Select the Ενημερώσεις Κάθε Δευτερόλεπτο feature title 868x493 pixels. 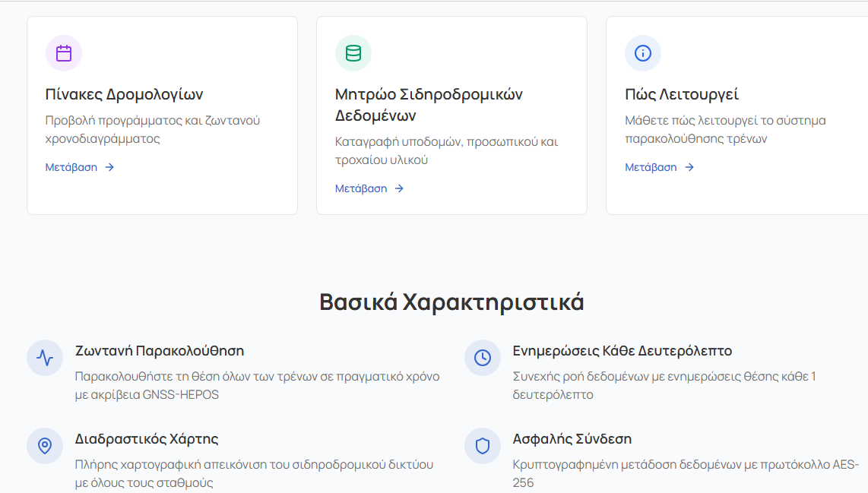point(622,351)
